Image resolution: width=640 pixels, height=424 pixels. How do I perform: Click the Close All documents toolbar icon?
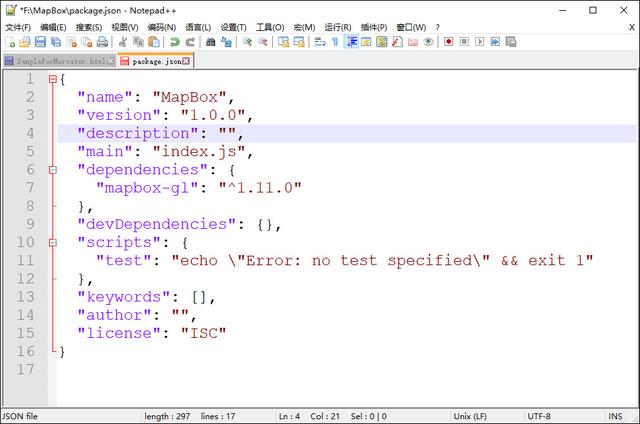click(87, 42)
